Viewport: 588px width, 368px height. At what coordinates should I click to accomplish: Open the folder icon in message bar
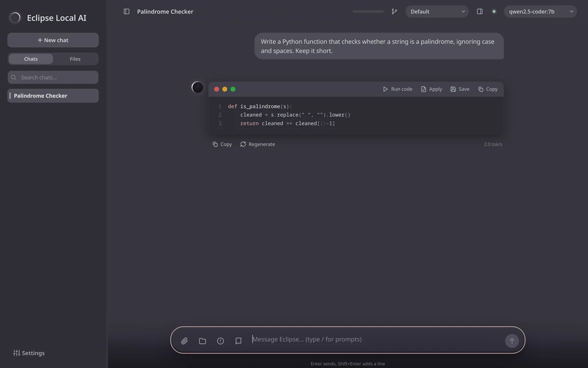point(202,341)
